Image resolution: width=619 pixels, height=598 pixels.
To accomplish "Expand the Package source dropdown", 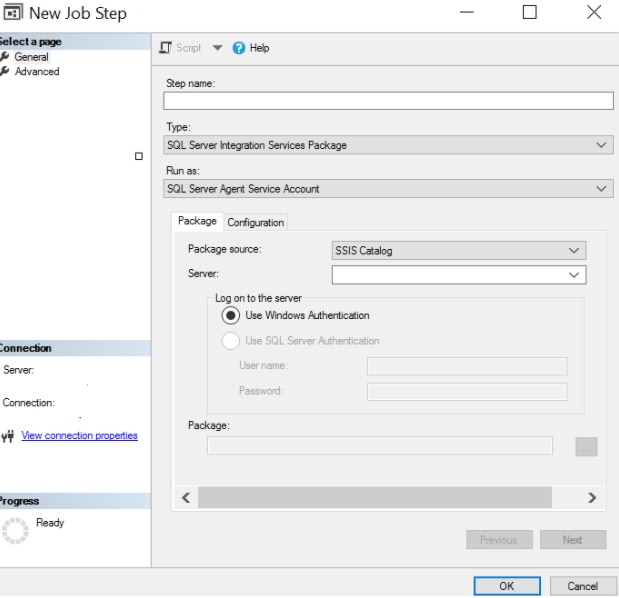I will 574,251.
